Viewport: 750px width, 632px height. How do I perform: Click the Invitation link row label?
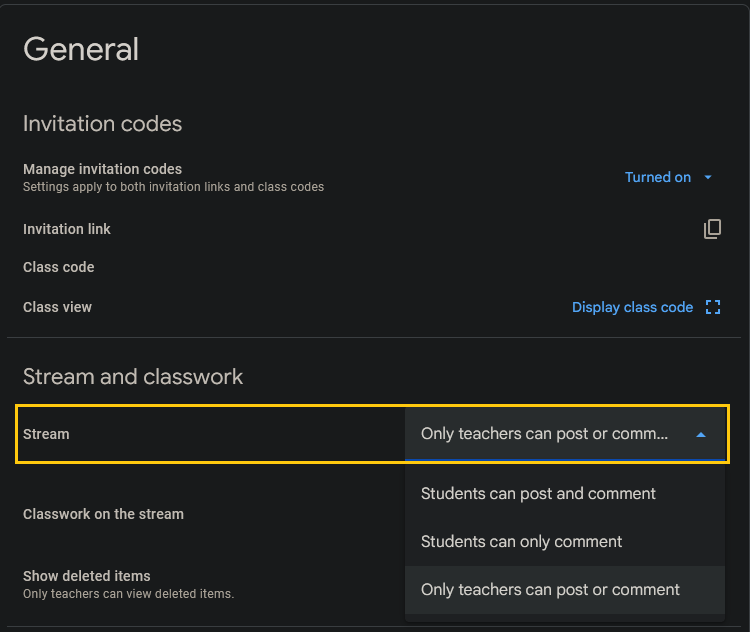[67, 229]
